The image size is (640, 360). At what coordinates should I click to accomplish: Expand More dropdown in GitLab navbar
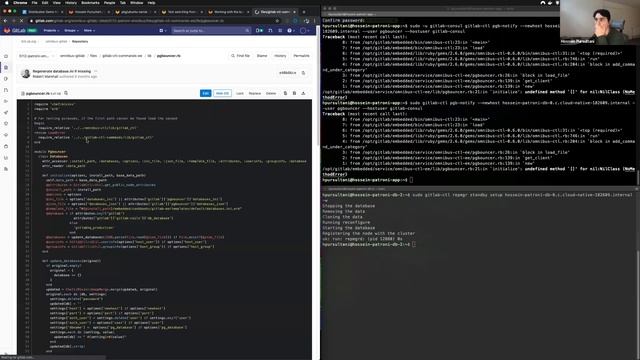[89, 31]
